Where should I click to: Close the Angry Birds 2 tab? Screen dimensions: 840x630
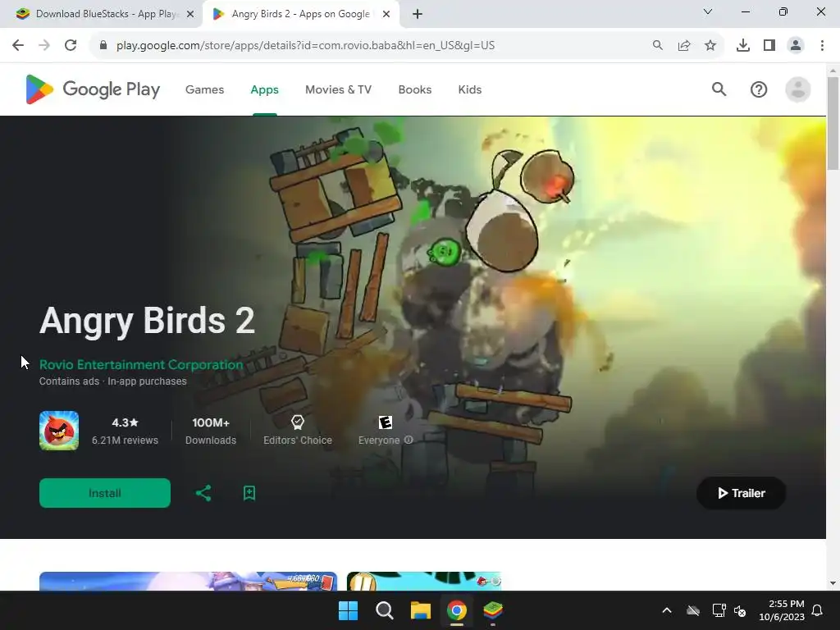point(386,15)
